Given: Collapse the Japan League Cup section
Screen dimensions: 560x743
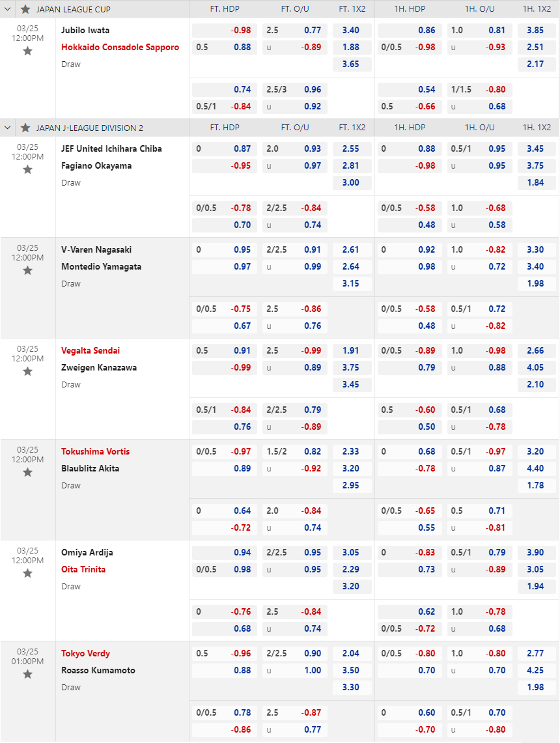Looking at the screenshot, I should pos(8,9).
